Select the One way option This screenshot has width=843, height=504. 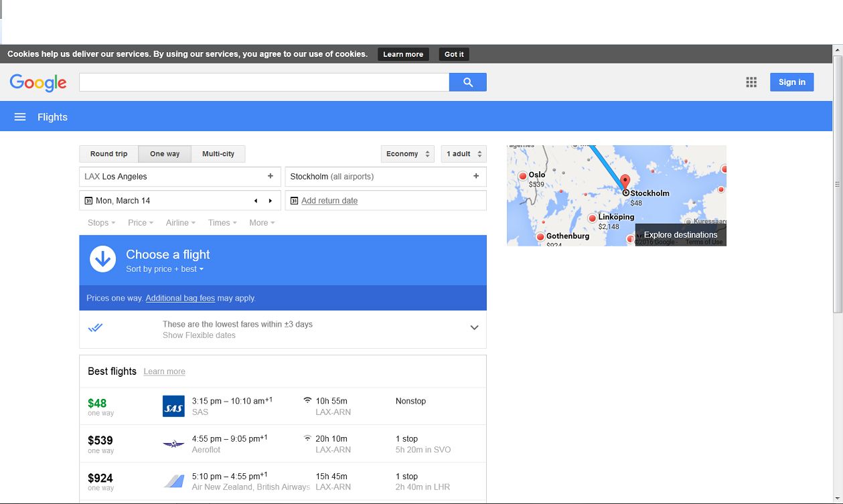click(x=165, y=154)
